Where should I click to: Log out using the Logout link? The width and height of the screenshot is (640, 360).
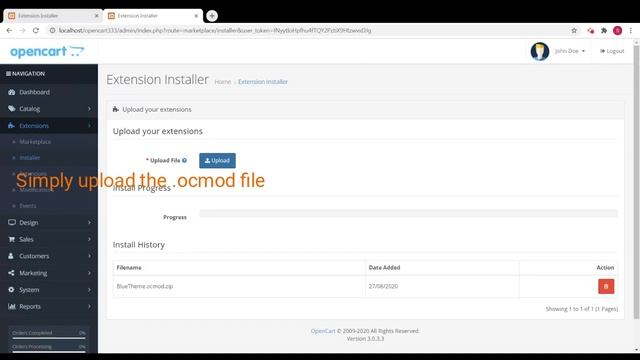point(612,51)
